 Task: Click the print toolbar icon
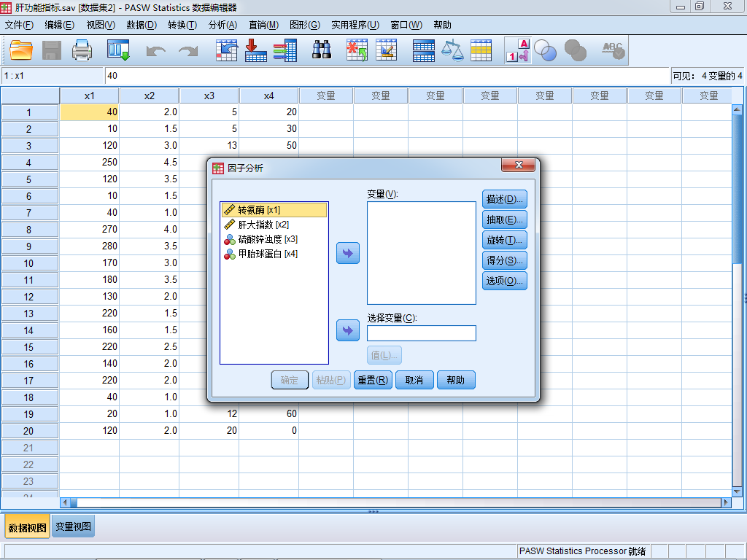(x=82, y=50)
